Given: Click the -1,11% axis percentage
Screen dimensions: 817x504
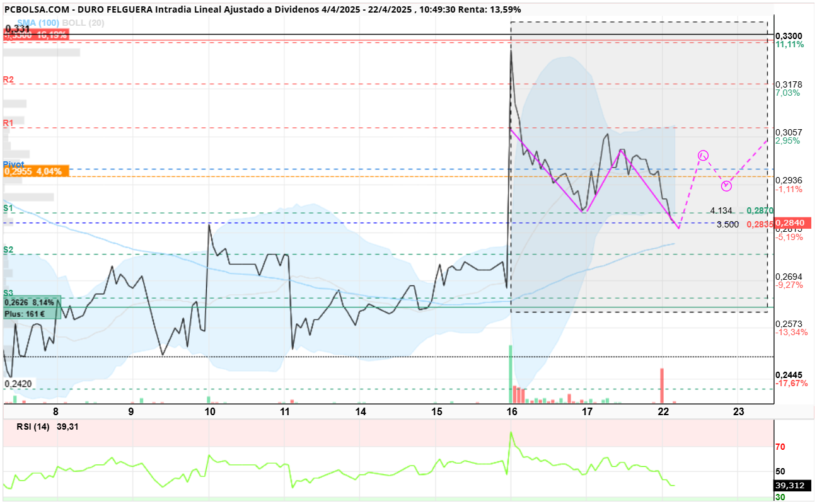Looking at the screenshot, I should (x=789, y=189).
